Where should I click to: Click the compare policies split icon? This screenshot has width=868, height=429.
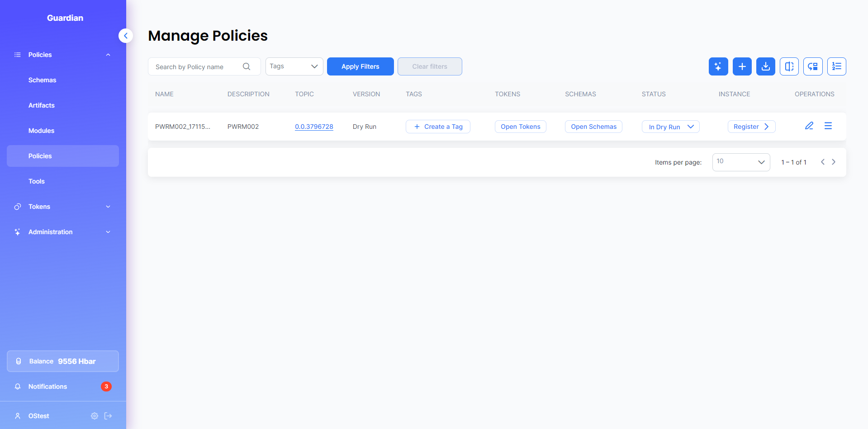coord(789,66)
